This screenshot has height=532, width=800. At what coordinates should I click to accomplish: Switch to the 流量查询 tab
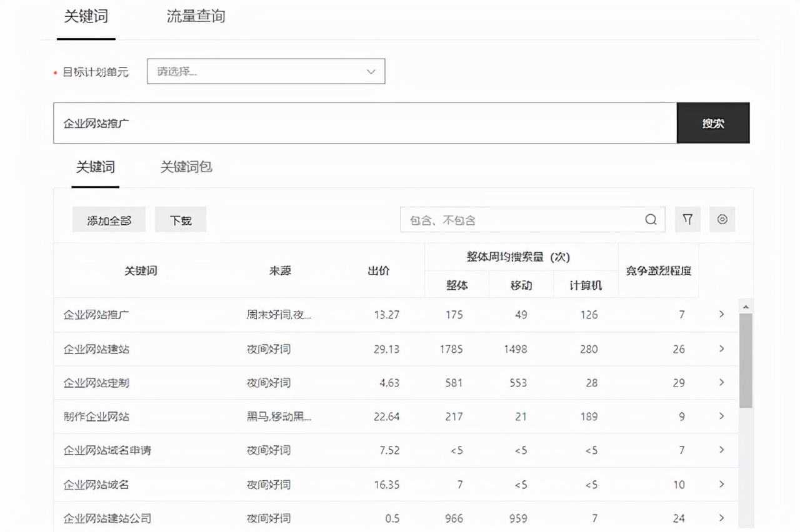[x=196, y=17]
